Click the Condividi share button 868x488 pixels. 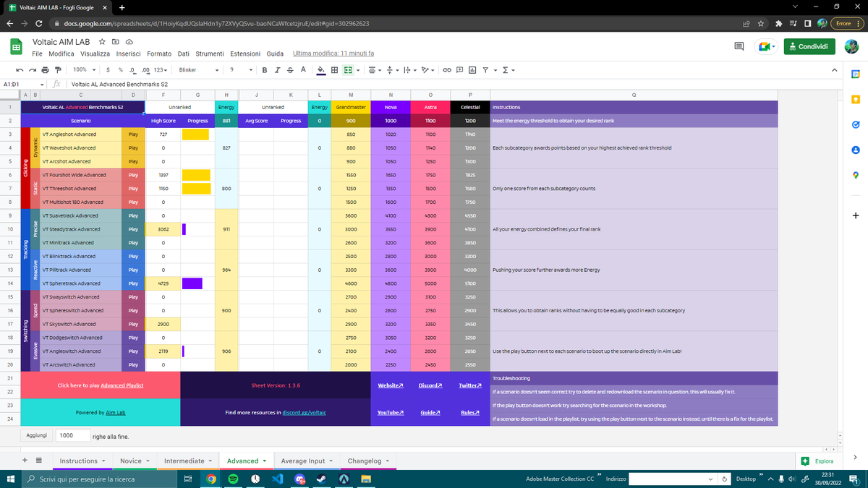(809, 46)
